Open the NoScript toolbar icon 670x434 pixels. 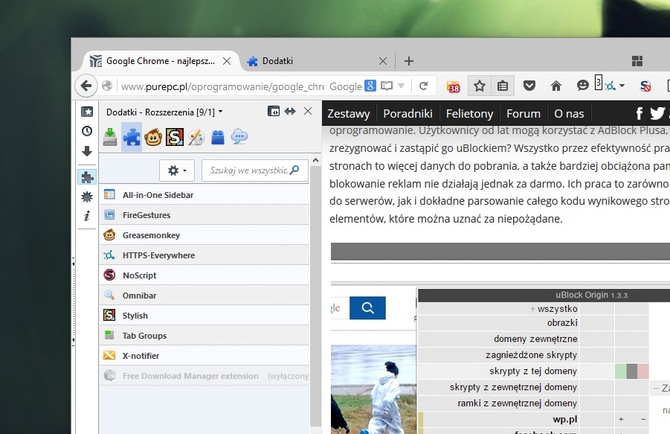tap(645, 86)
